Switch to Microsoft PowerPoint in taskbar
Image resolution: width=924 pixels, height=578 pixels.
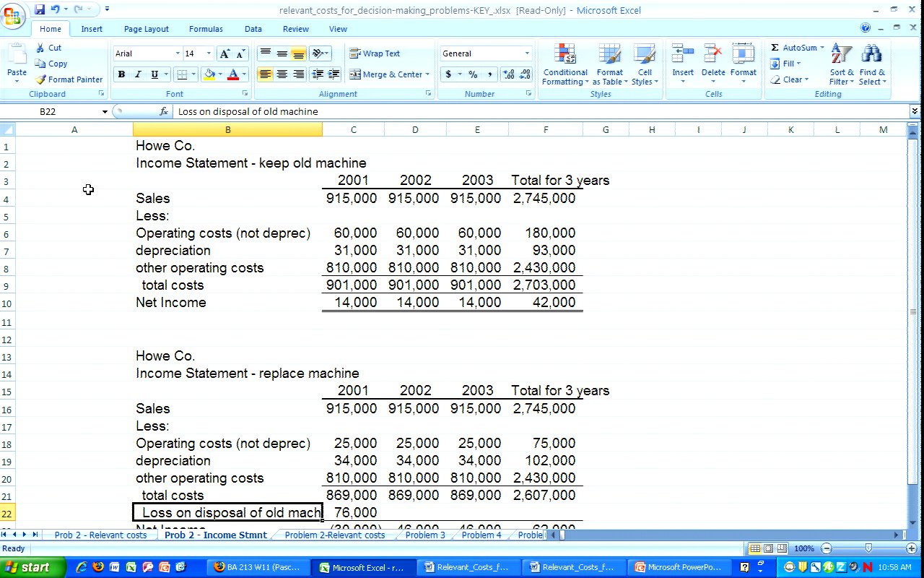tap(678, 567)
